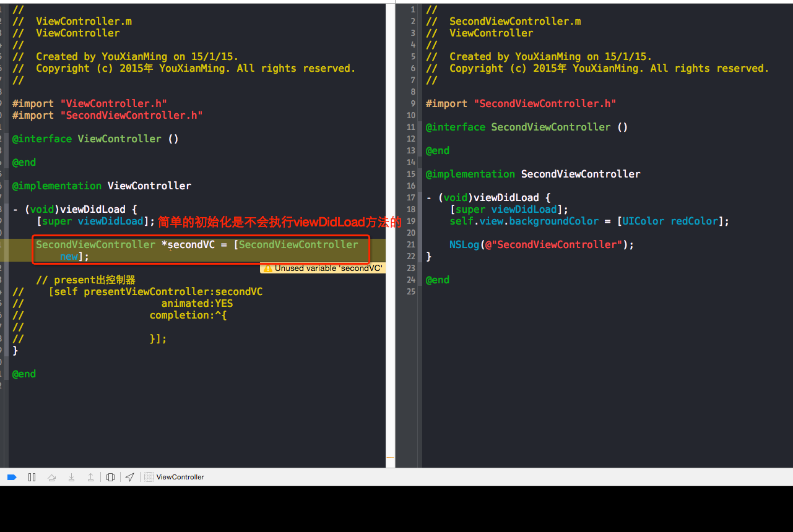Viewport: 793px width, 532px height.
Task: Click "- (void)viewDidLoad {" in right editor
Action: click(488, 197)
